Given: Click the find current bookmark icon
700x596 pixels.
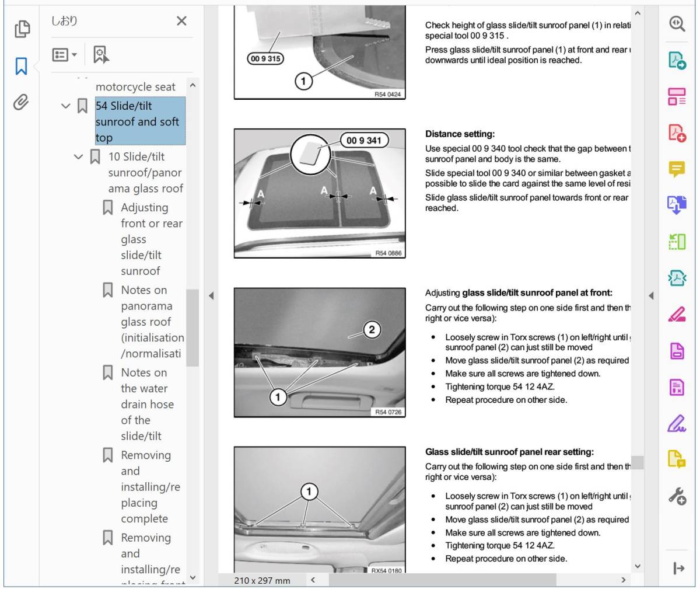Looking at the screenshot, I should tap(101, 55).
